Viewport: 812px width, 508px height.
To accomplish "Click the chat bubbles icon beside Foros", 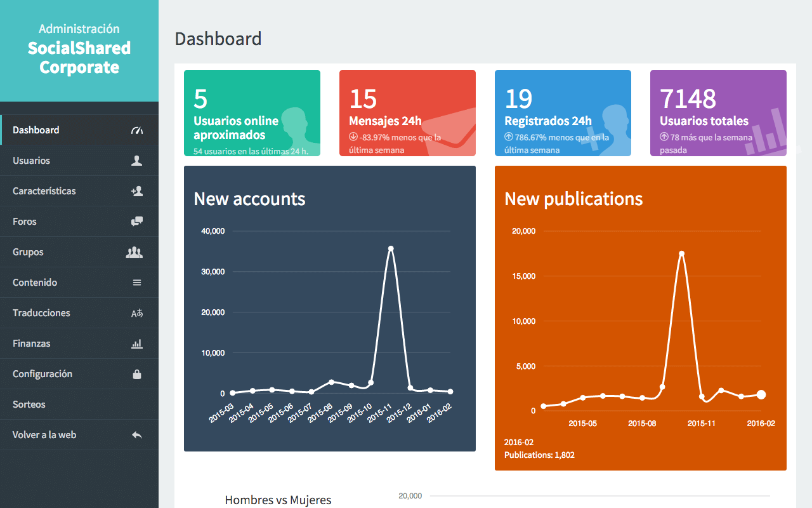I will [136, 222].
